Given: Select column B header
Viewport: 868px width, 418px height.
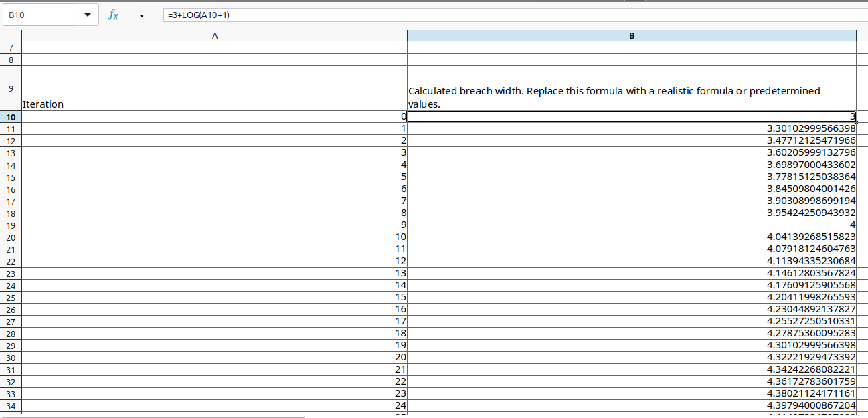Looking at the screenshot, I should click(x=631, y=35).
